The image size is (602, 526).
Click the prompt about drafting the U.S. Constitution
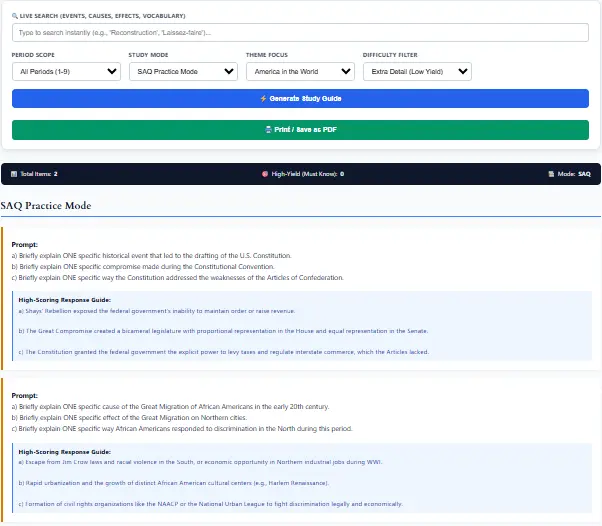[152, 256]
